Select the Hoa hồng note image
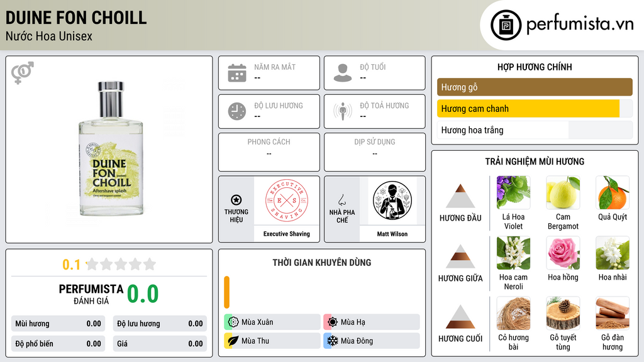The height and width of the screenshot is (362, 644). 563,253
